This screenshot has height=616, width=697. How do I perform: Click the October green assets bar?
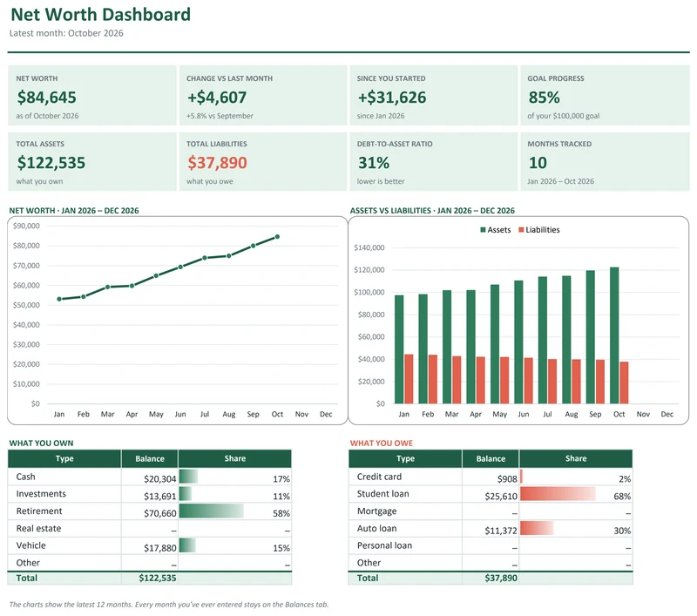614,335
